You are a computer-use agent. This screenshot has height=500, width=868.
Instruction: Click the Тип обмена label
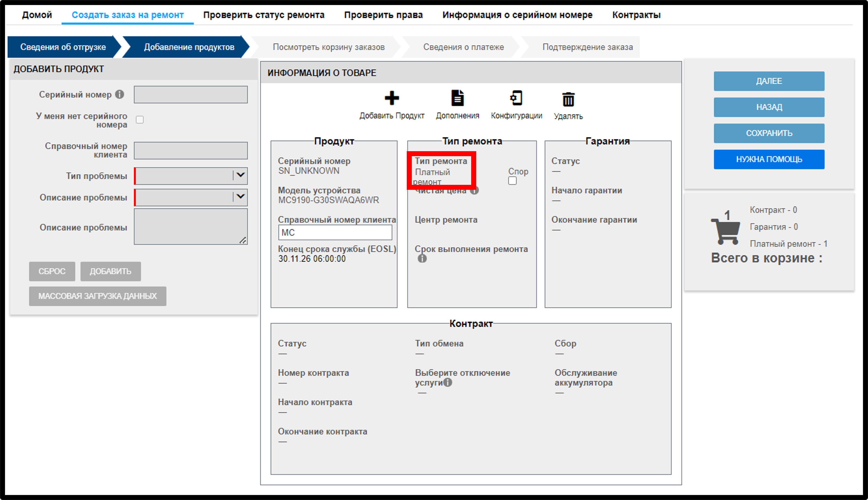[x=439, y=343]
